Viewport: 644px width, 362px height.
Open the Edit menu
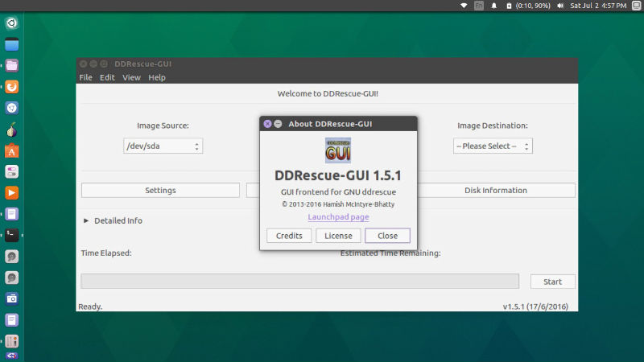point(107,77)
